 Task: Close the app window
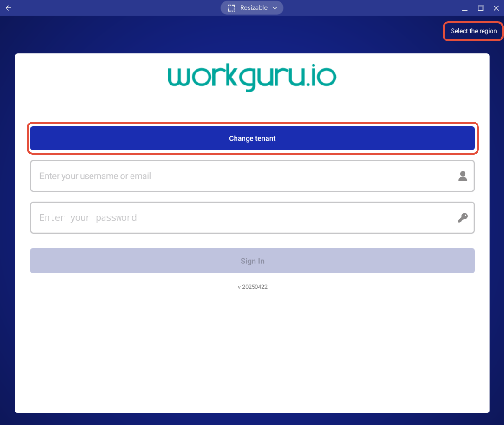[496, 8]
